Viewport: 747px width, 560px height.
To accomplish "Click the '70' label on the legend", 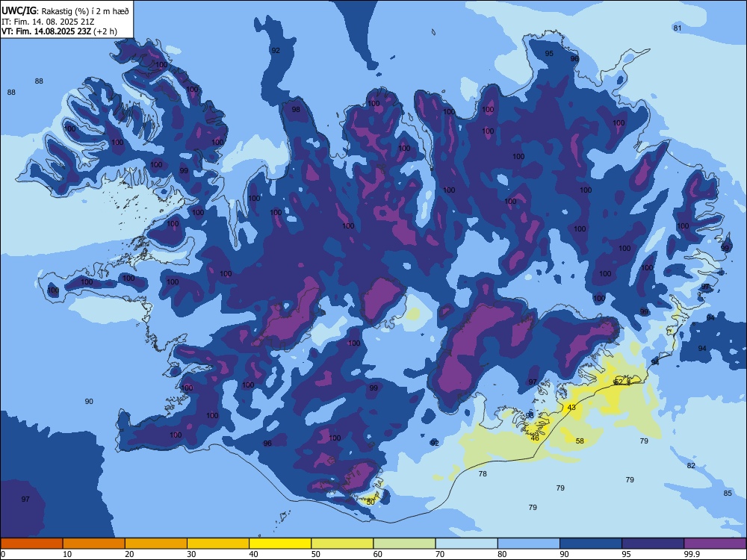I will pyautogui.click(x=440, y=554).
